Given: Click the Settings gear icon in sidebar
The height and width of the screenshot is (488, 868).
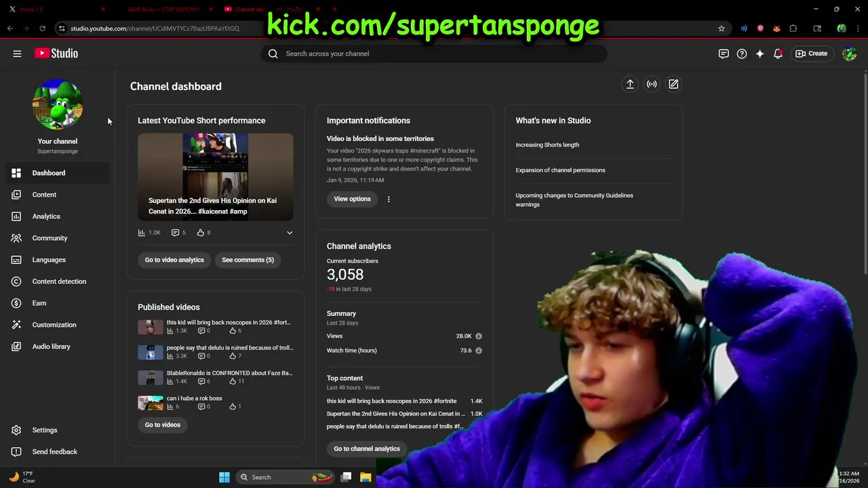Looking at the screenshot, I should point(16,430).
